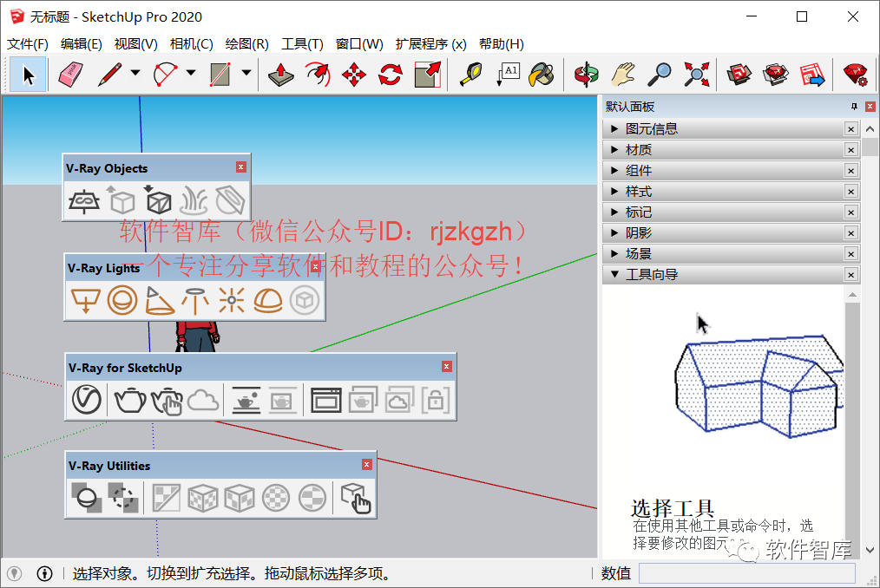
Task: Select the Arc drawing tool
Action: click(x=165, y=74)
